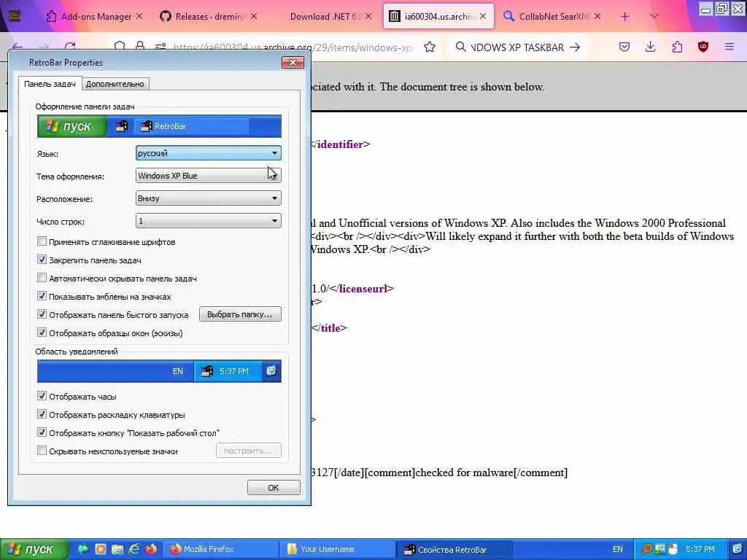Click the orange magnifier tray icon

point(647,550)
